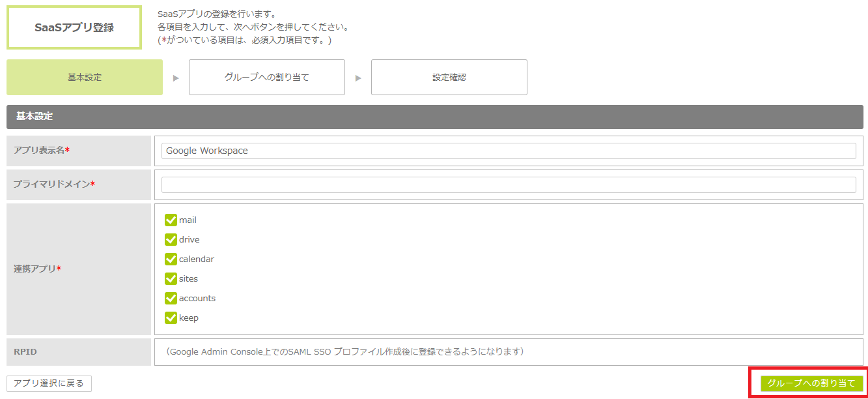Uncheck the mail checkbox
Screen dimensions: 868x399
[171, 220]
